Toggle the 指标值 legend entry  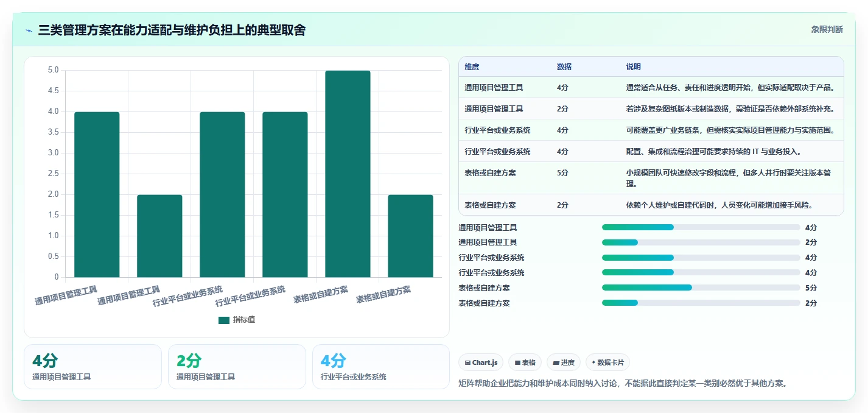pyautogui.click(x=237, y=320)
